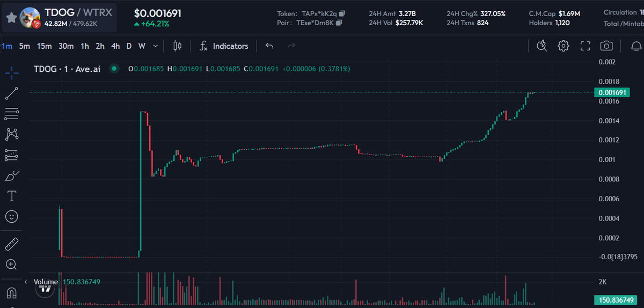
Task: Open the quick search lightning icon
Action: 541,46
